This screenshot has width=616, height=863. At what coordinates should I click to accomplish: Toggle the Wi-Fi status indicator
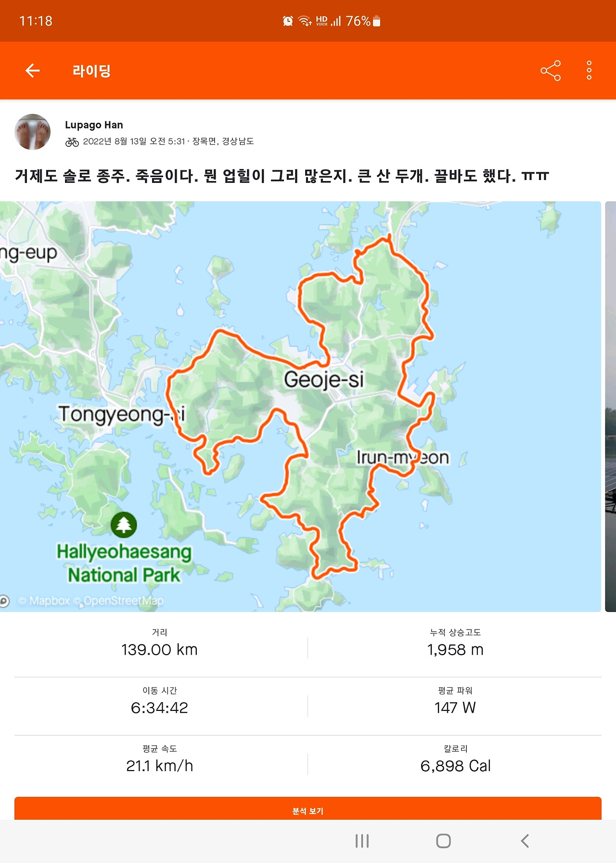[305, 20]
